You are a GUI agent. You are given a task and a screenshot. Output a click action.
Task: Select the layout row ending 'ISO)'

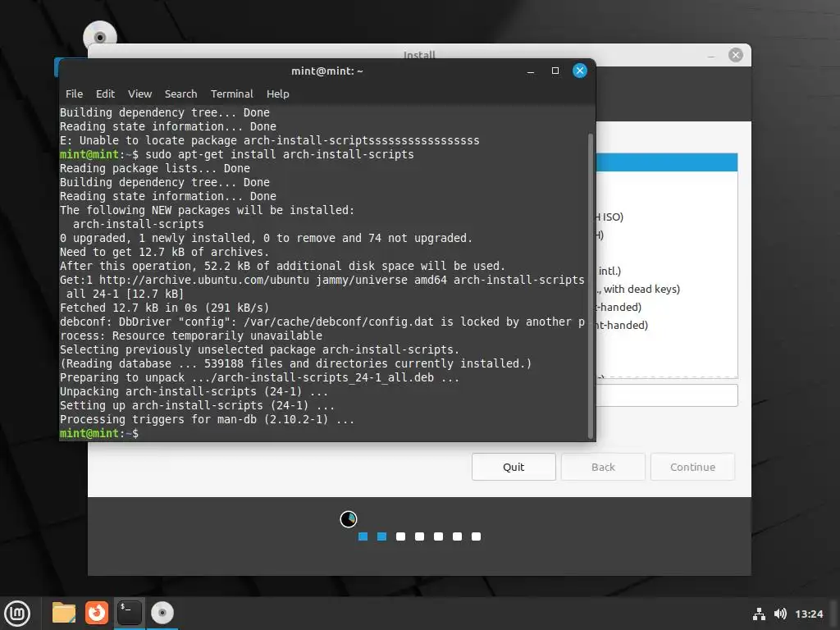(x=666, y=217)
